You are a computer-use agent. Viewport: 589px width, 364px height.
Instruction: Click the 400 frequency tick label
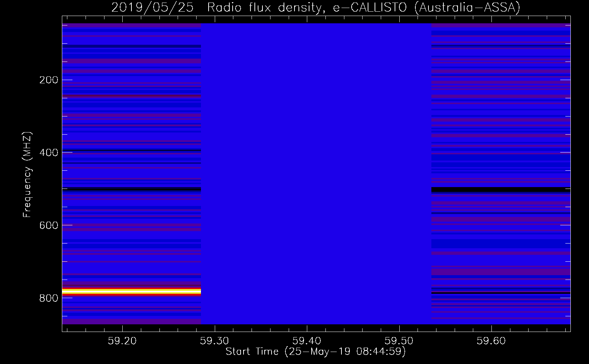point(49,153)
